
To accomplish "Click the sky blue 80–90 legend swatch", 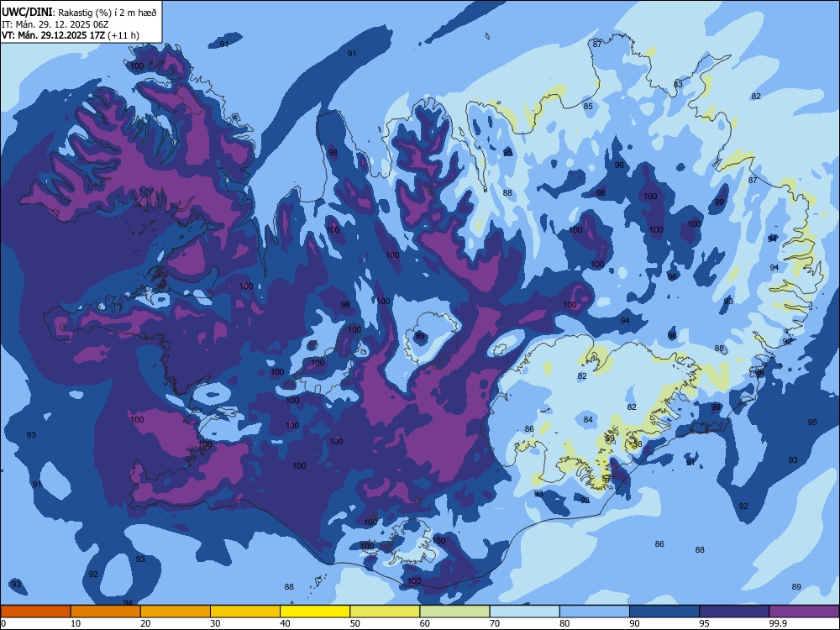I will 595,612.
